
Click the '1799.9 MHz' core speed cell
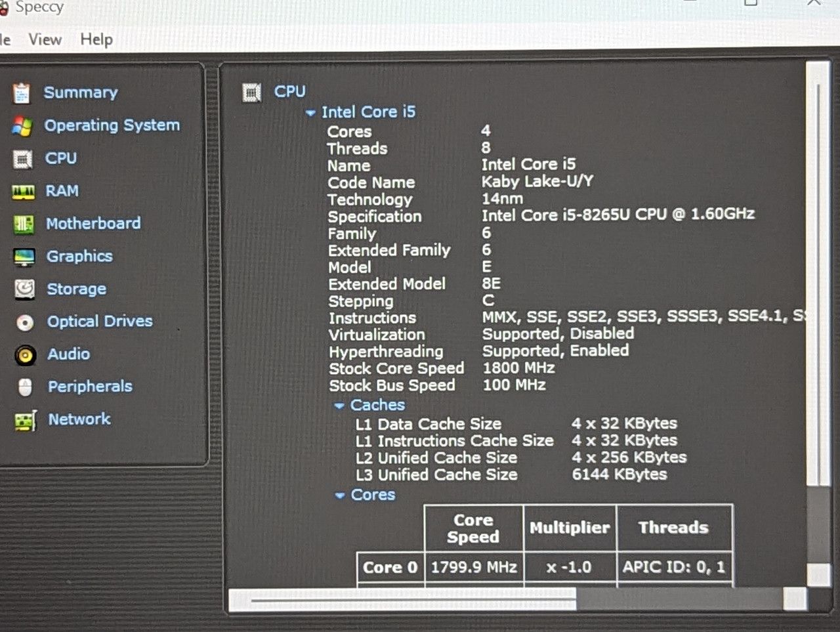[474, 567]
